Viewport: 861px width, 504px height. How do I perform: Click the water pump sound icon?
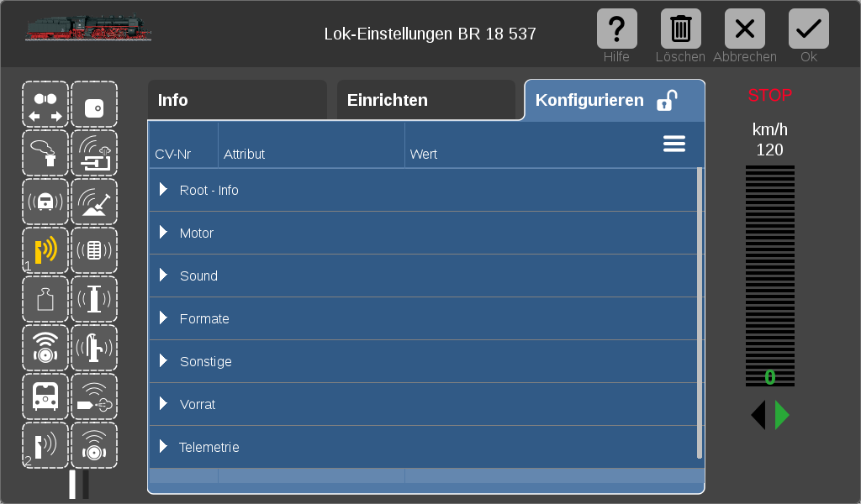click(x=94, y=349)
